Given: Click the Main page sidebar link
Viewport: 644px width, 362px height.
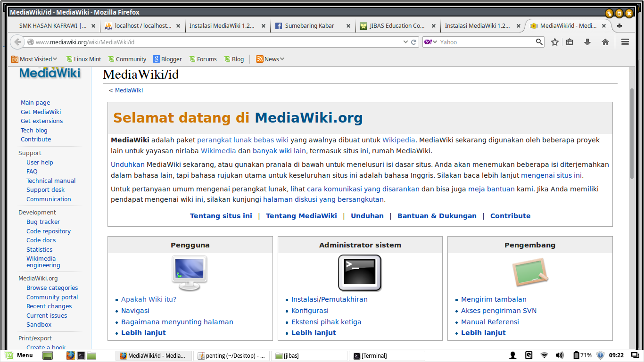Looking at the screenshot, I should click(x=35, y=102).
